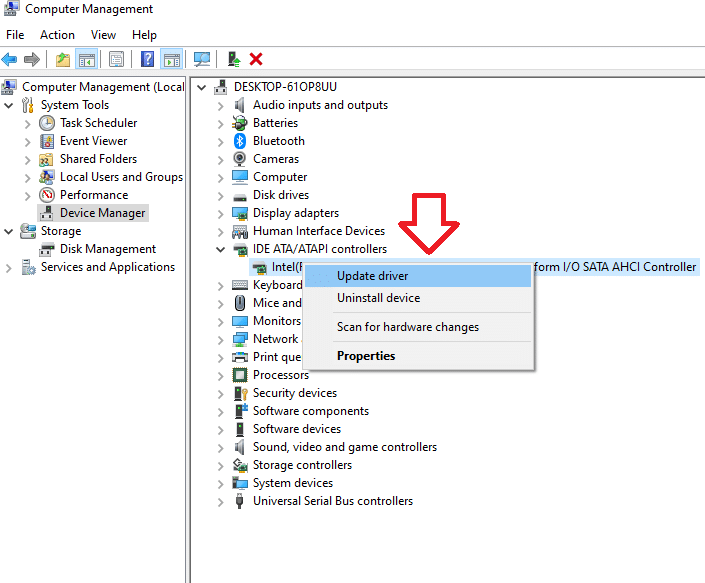Viewport: 705px width, 583px height.
Task: Open the File menu
Action: [x=15, y=35]
